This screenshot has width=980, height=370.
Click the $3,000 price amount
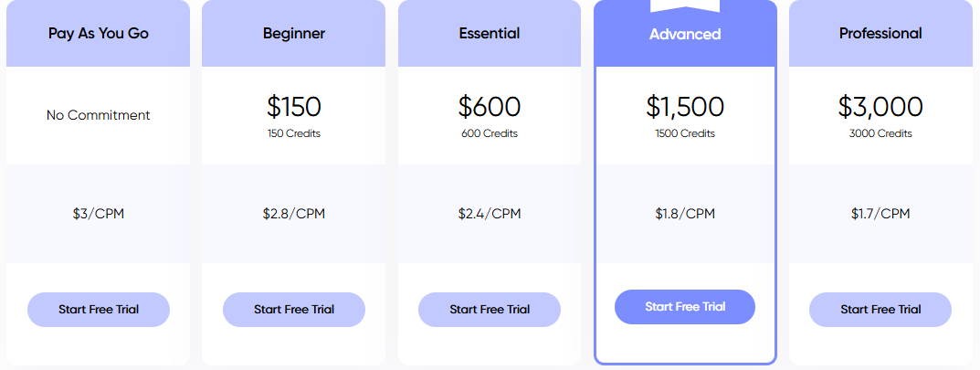pyautogui.click(x=880, y=107)
